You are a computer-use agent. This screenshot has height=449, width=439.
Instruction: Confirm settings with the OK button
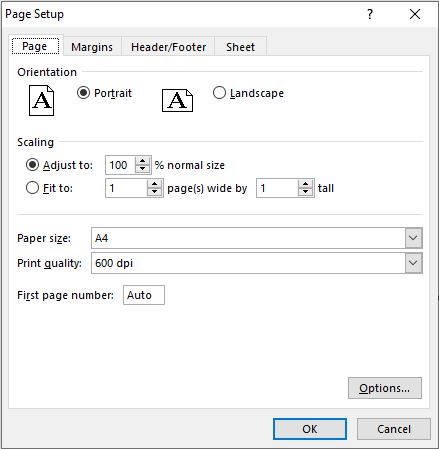[310, 429]
